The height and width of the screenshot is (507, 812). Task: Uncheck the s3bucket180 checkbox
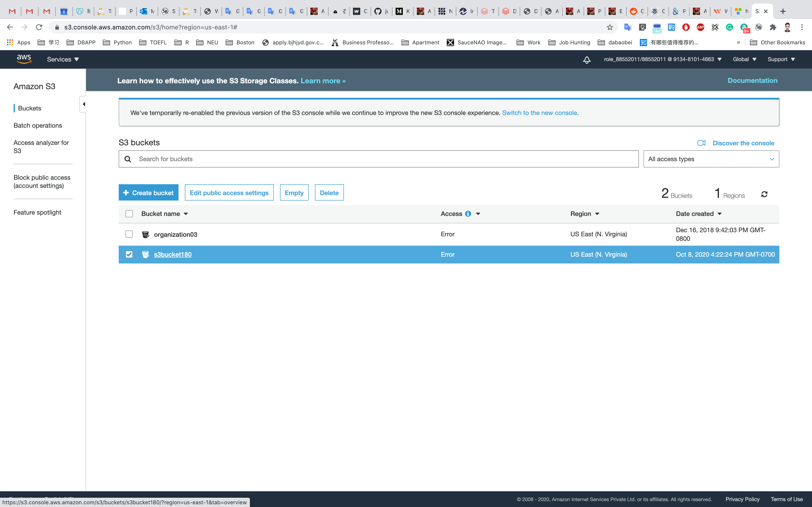(129, 254)
